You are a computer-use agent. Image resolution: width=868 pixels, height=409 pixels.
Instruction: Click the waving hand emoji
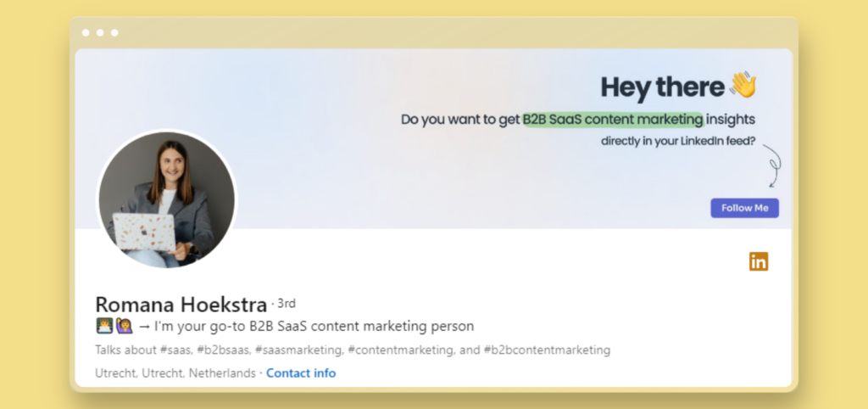(743, 86)
